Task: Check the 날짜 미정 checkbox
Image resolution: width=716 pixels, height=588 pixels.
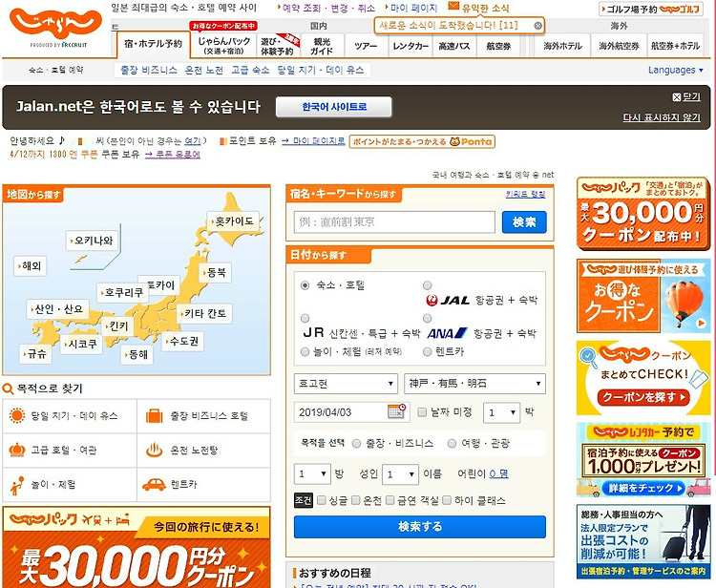Action: [x=422, y=412]
